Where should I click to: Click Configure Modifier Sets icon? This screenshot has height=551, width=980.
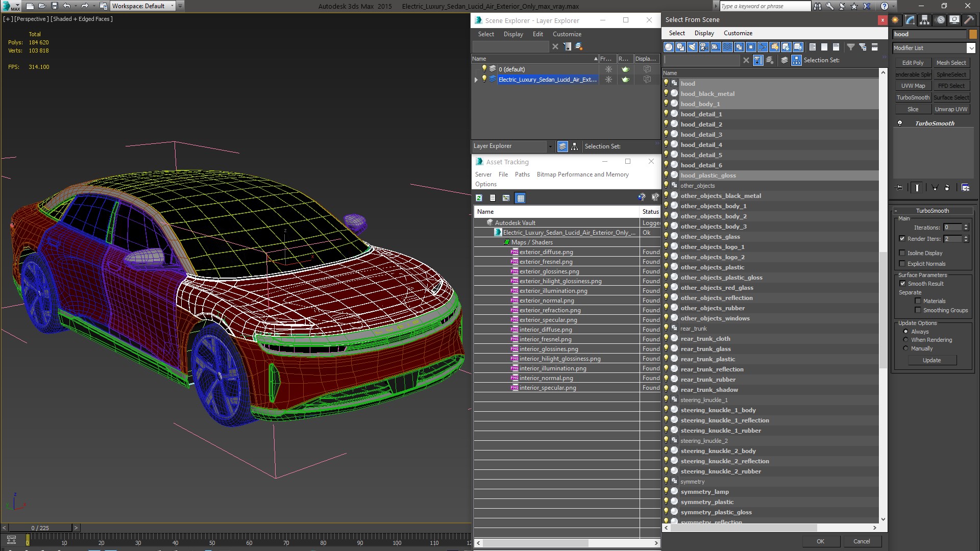click(x=965, y=188)
